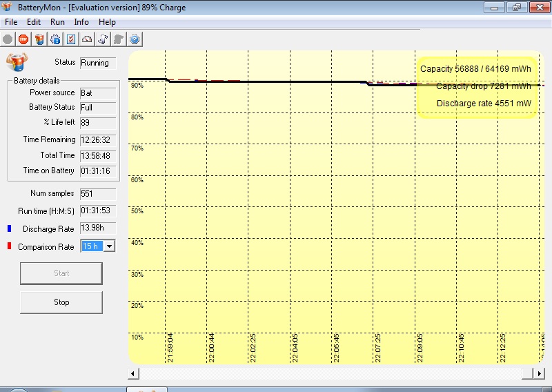
Task: Click the 10% axis label on chart
Action: [137, 337]
